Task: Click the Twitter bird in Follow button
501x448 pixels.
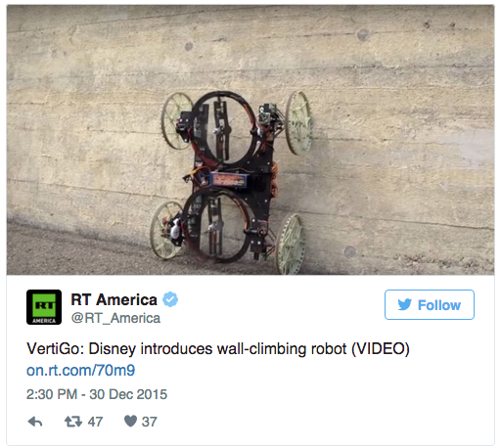Action: (405, 305)
